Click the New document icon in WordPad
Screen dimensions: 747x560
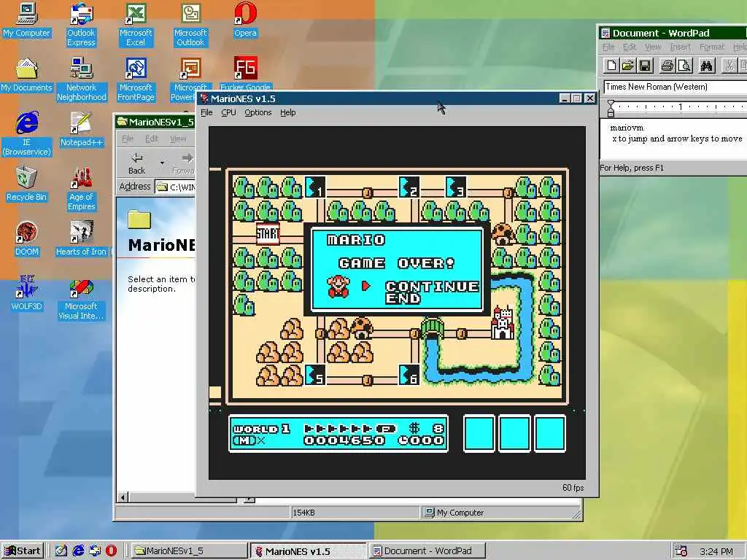tap(611, 66)
